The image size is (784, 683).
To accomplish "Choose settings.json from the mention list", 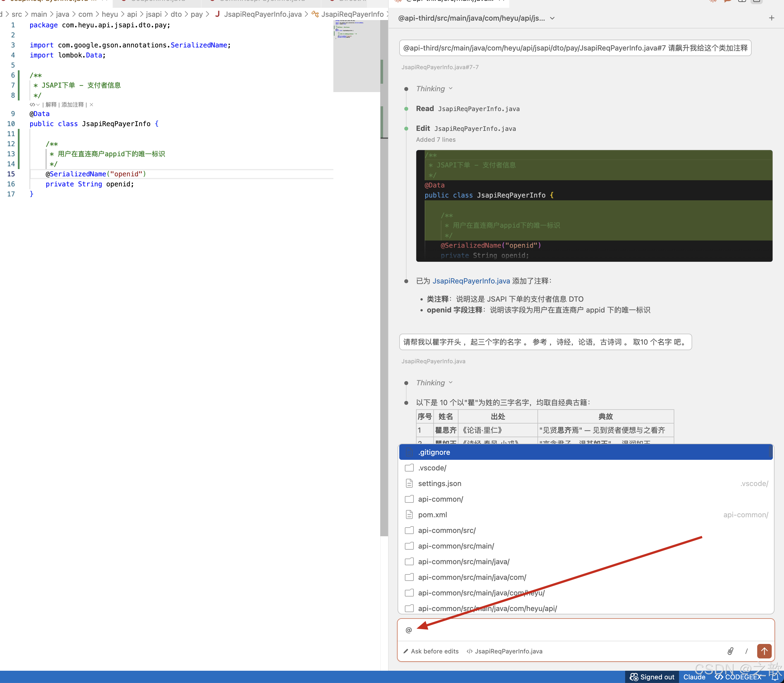I will [439, 483].
